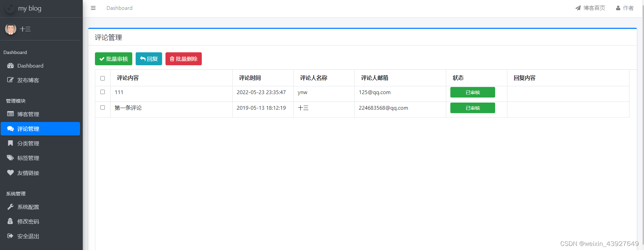This screenshot has height=250, width=644.
Task: Open 系统配置 in the sidebar
Action: [40, 207]
